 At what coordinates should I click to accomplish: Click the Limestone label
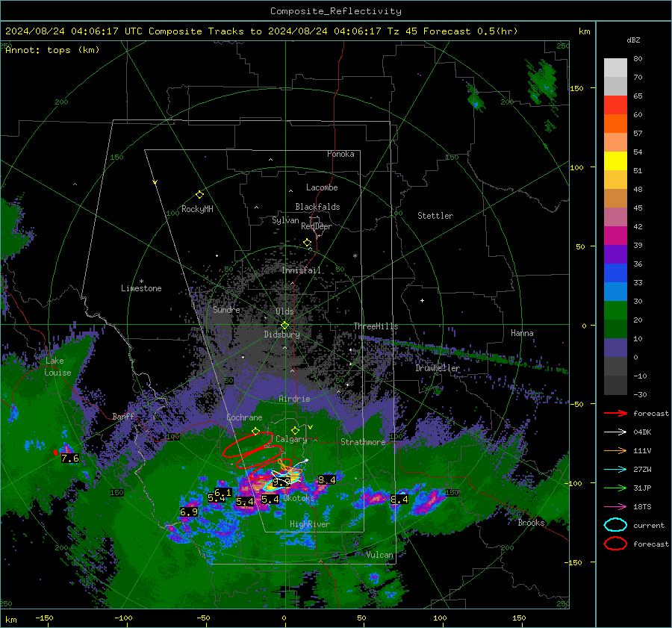[x=141, y=288]
